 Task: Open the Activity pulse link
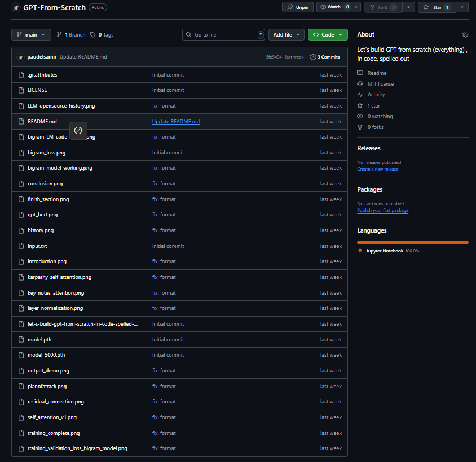point(376,95)
